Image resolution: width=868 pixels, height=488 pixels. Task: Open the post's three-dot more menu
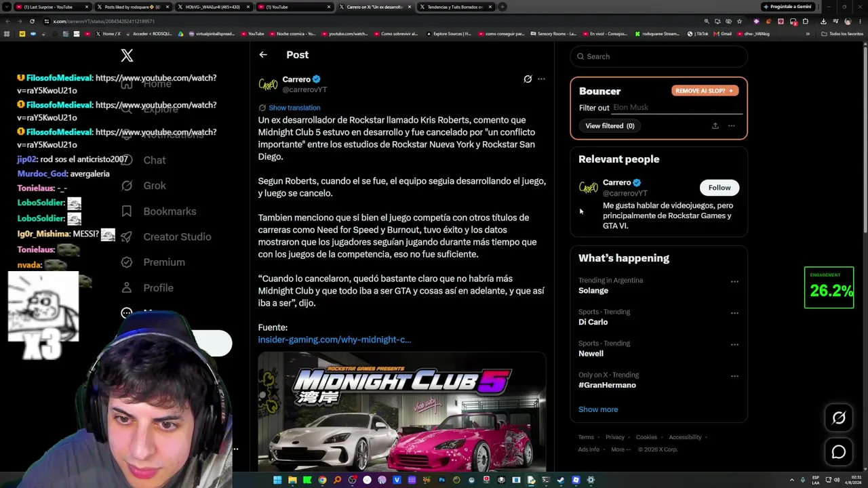pos(541,79)
